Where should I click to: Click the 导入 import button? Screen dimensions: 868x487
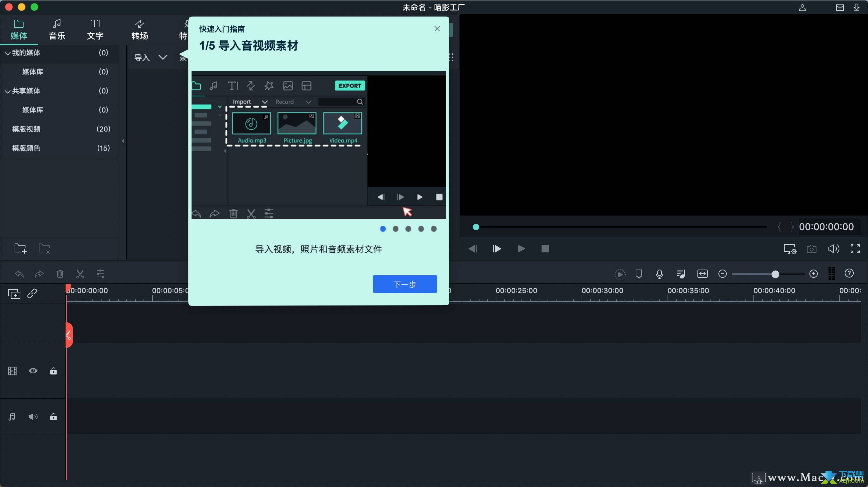(x=142, y=58)
